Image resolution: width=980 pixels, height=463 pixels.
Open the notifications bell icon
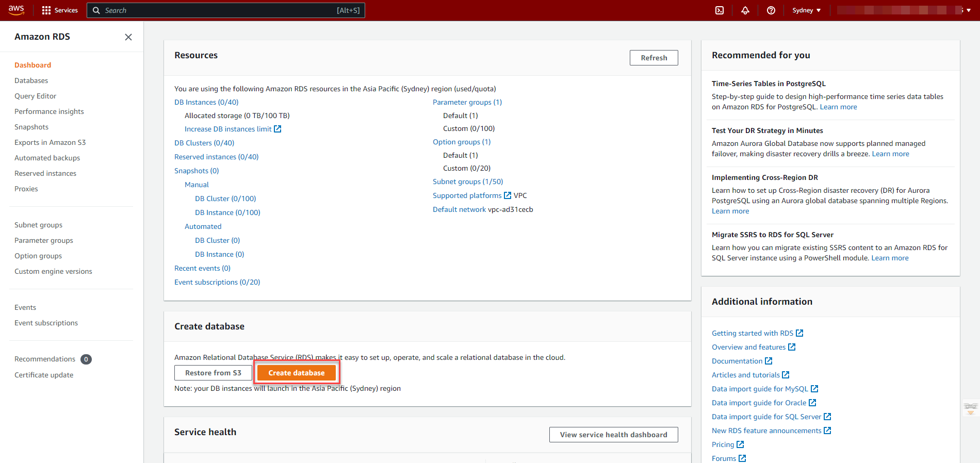coord(745,10)
